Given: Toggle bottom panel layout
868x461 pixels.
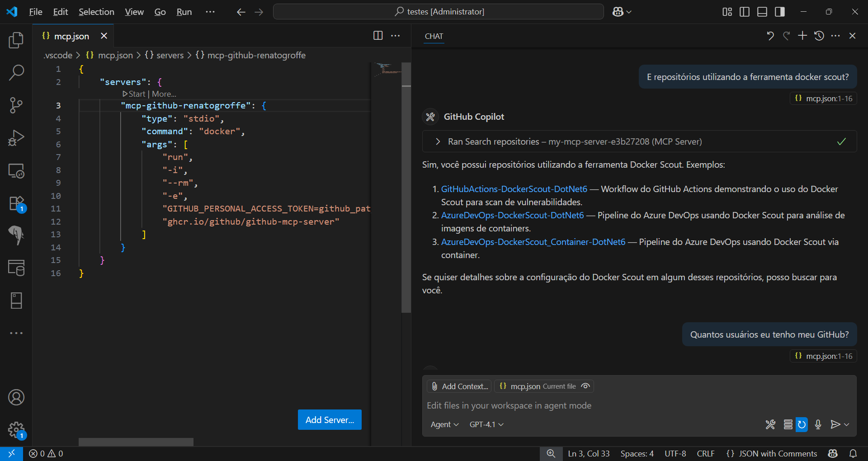Looking at the screenshot, I should click(x=762, y=12).
